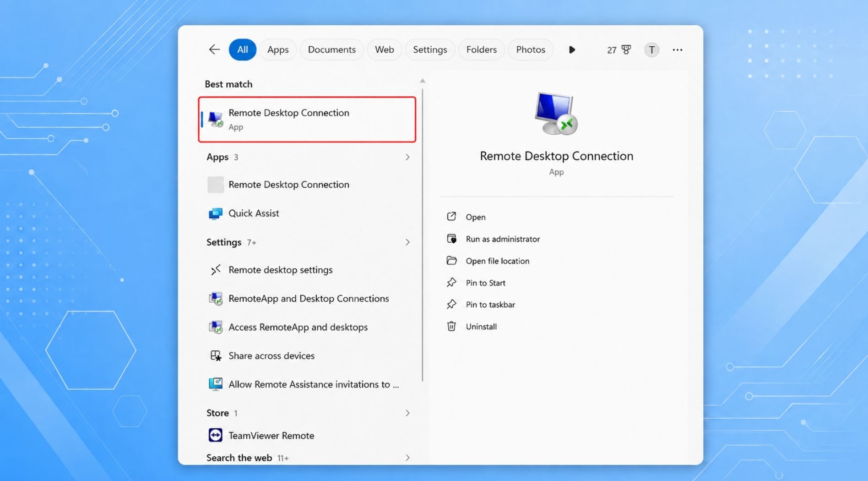Switch to the Settings filter tab
868x481 pixels.
430,49
